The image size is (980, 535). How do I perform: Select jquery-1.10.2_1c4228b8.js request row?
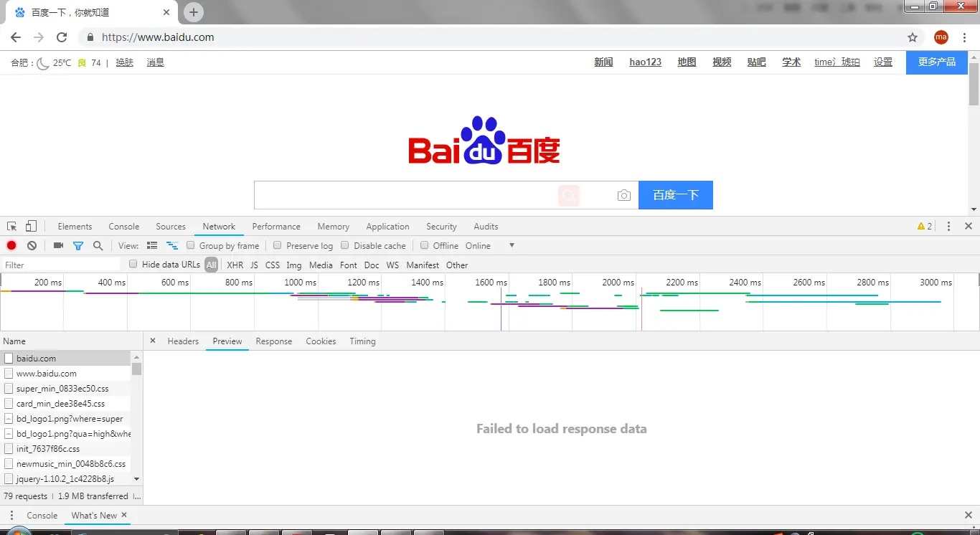click(x=65, y=478)
